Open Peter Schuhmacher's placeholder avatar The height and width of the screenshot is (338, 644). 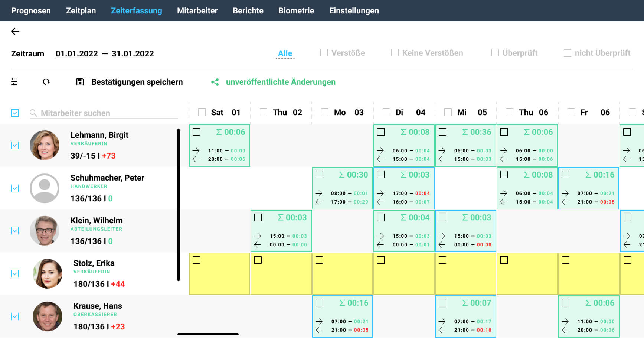(x=45, y=188)
